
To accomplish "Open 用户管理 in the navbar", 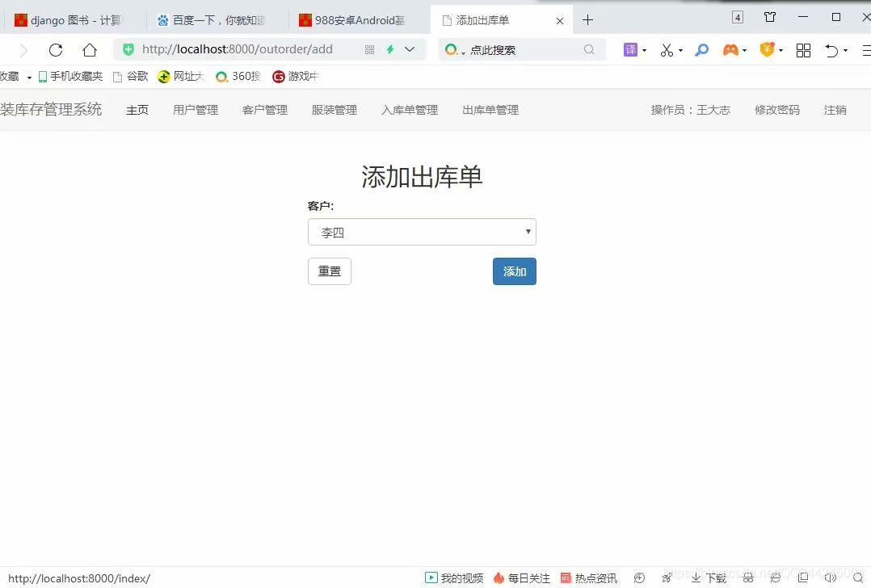I will (196, 110).
